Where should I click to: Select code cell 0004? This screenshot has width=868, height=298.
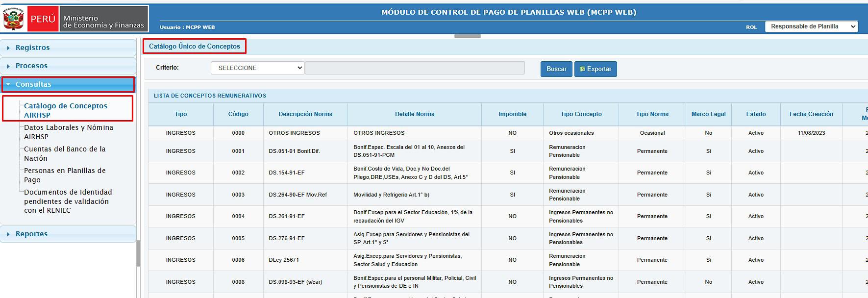[238, 216]
